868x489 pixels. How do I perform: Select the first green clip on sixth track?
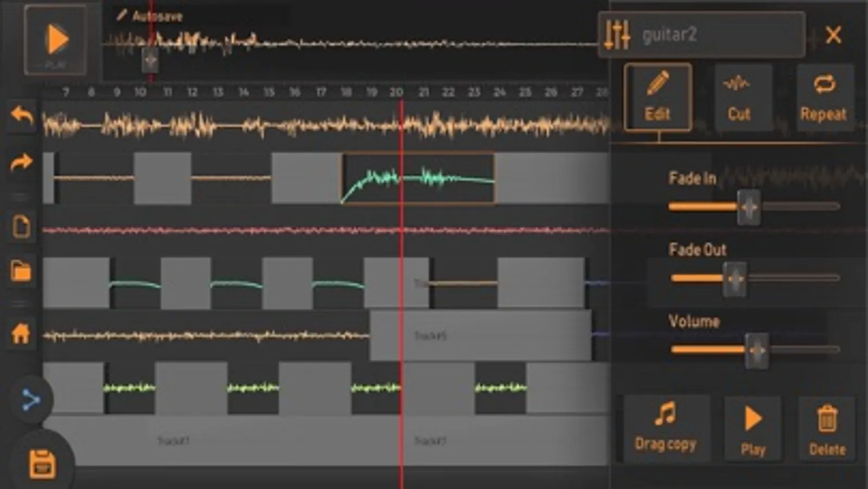[x=129, y=387]
